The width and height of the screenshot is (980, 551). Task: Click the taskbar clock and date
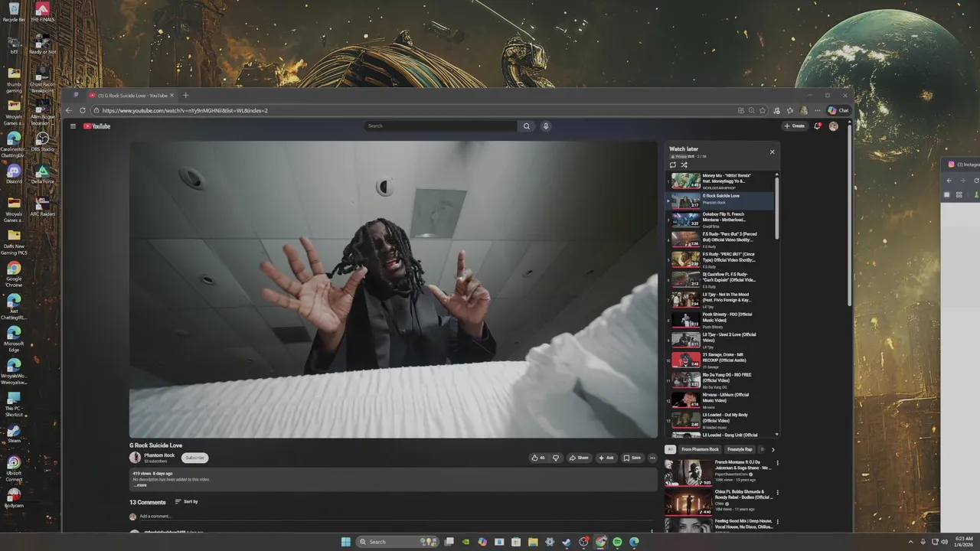963,542
